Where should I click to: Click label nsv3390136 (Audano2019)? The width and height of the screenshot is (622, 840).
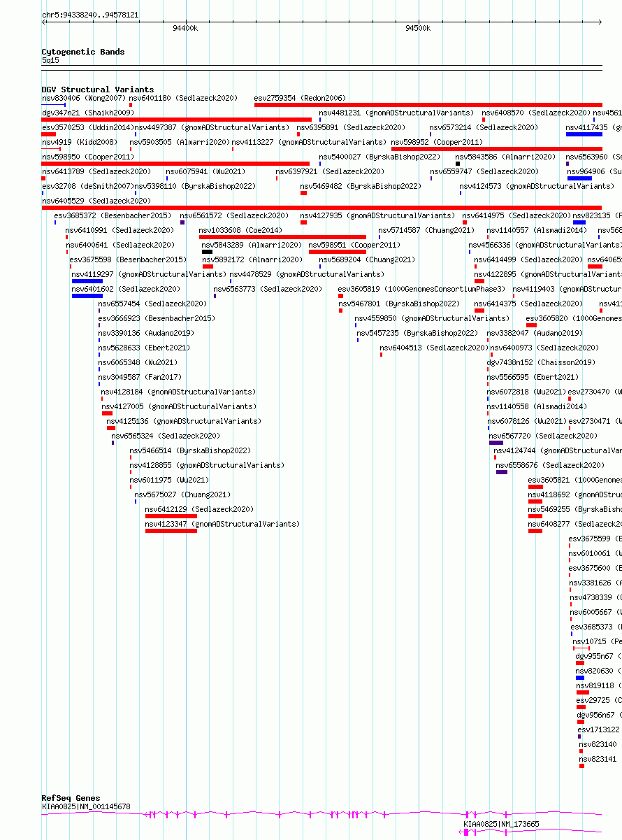(146, 333)
